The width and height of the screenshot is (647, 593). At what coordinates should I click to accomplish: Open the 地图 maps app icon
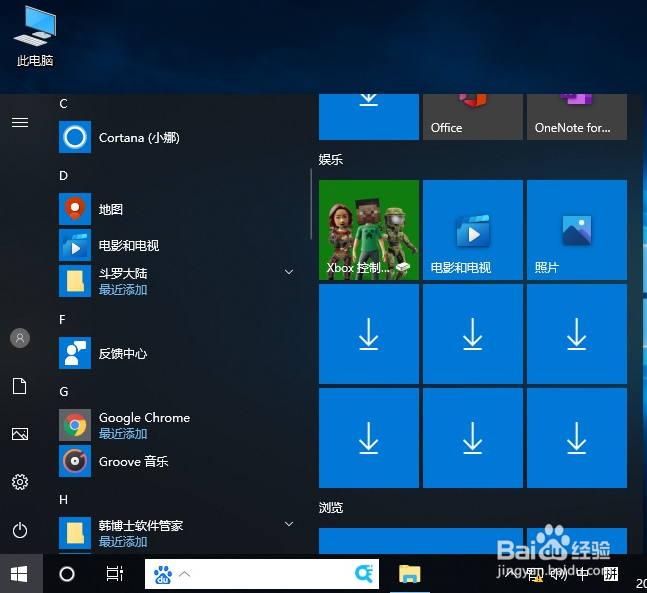75,209
